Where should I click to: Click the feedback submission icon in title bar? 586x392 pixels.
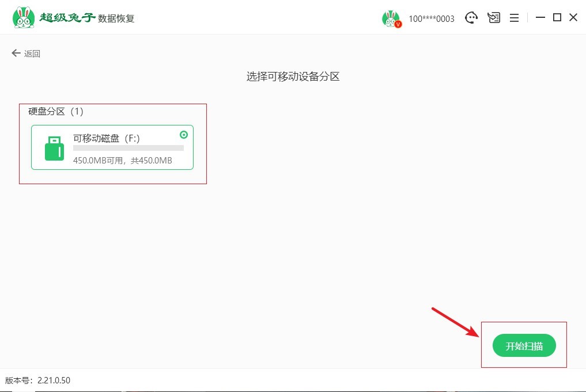point(493,17)
